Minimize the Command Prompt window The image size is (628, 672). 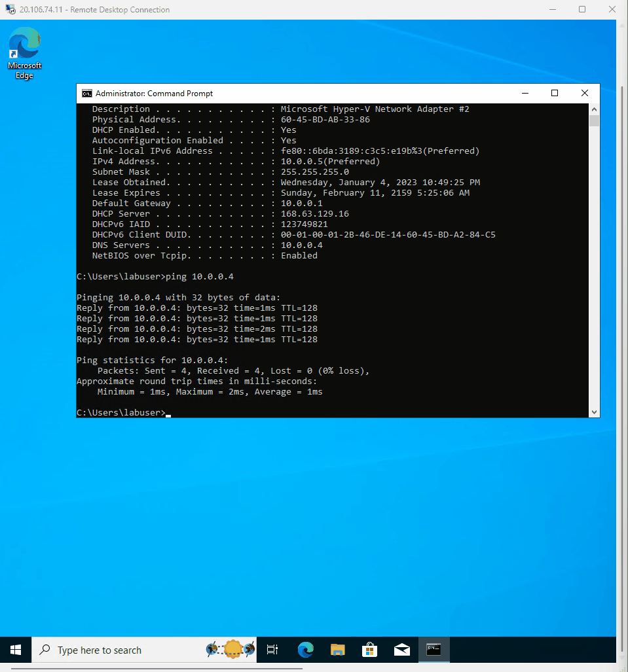(x=525, y=93)
